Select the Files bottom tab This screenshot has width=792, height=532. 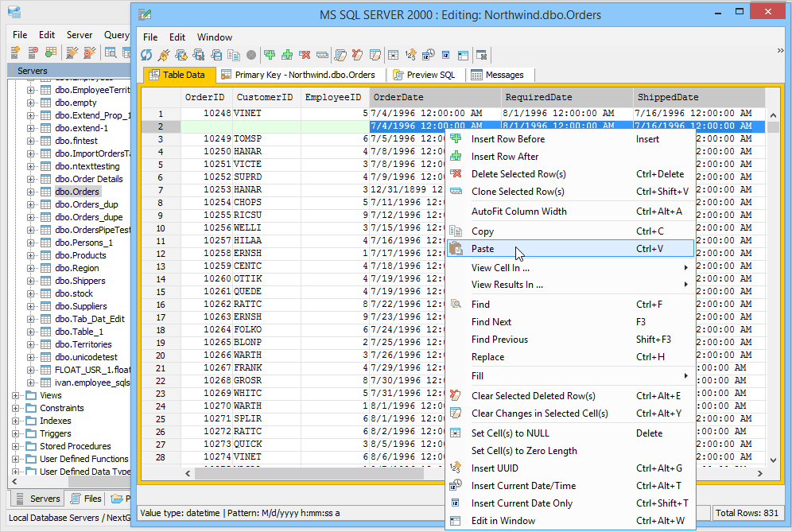pyautogui.click(x=87, y=499)
